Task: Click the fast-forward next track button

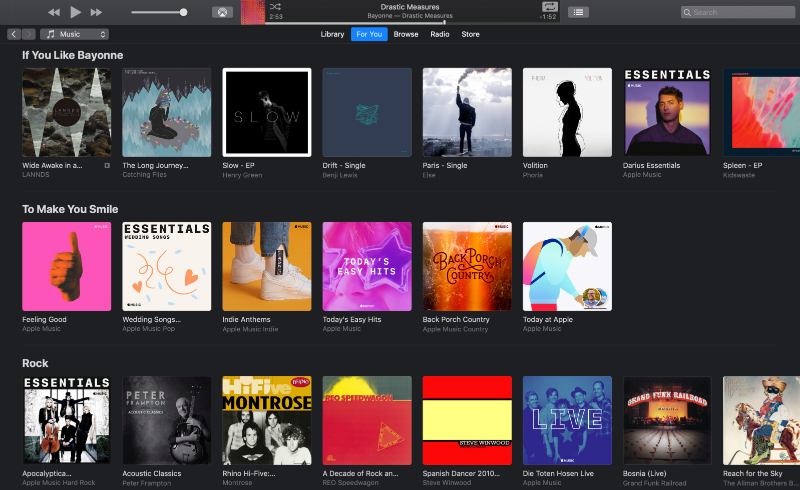Action: [96, 12]
